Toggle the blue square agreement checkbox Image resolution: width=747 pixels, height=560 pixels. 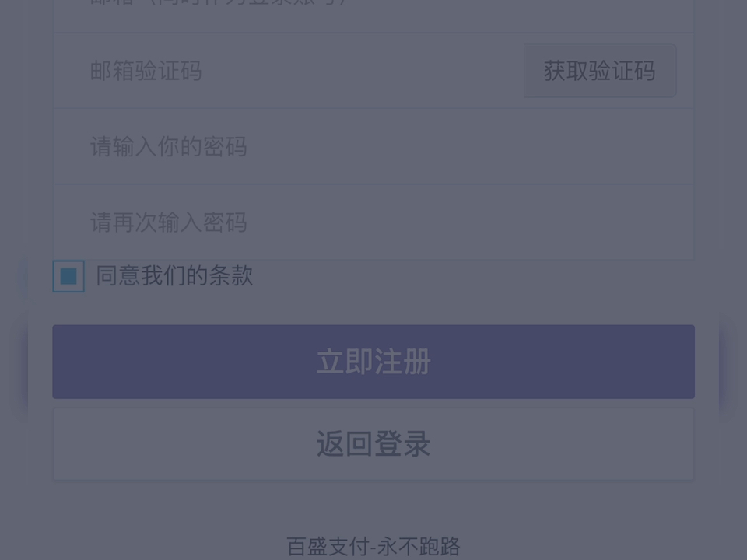[x=68, y=276]
